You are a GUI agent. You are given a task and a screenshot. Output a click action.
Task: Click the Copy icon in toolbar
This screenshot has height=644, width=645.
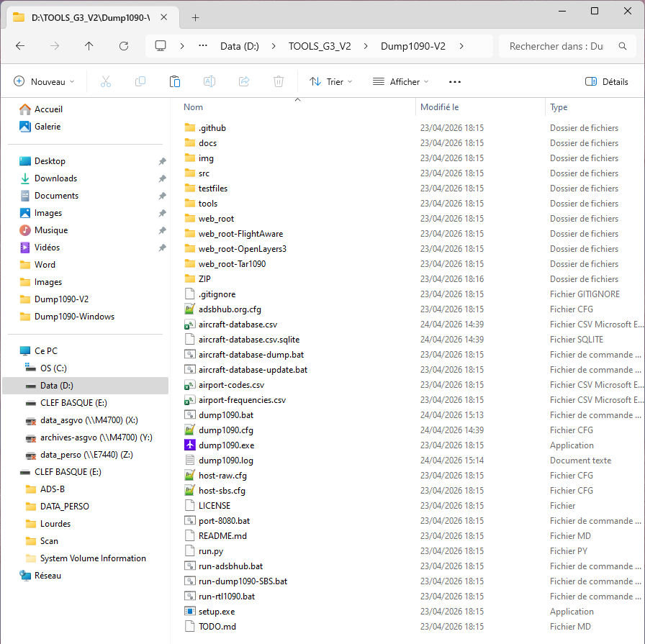click(140, 81)
